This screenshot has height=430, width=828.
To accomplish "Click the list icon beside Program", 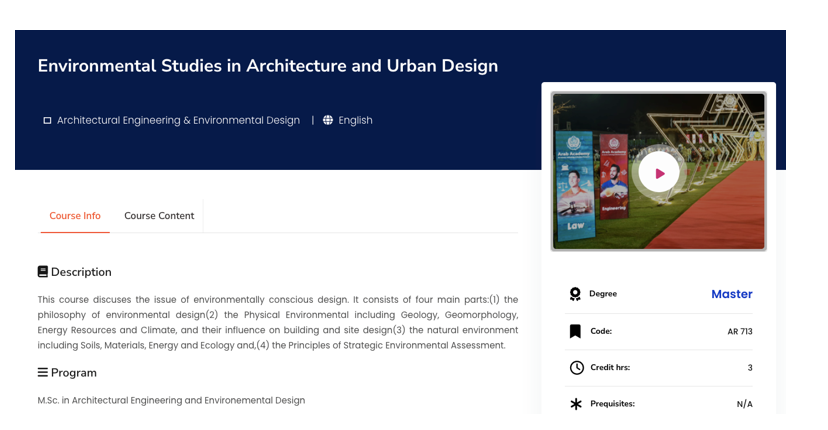I will 43,372.
